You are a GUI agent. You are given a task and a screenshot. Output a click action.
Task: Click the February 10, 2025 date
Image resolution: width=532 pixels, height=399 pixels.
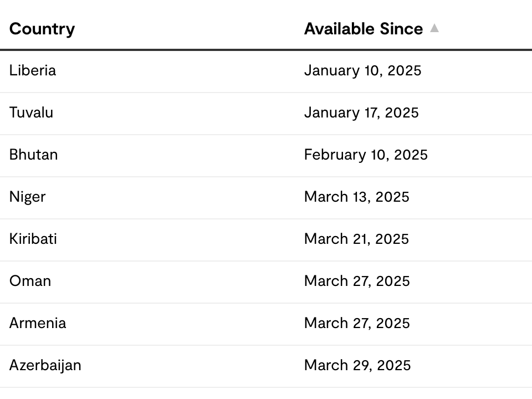[366, 155]
